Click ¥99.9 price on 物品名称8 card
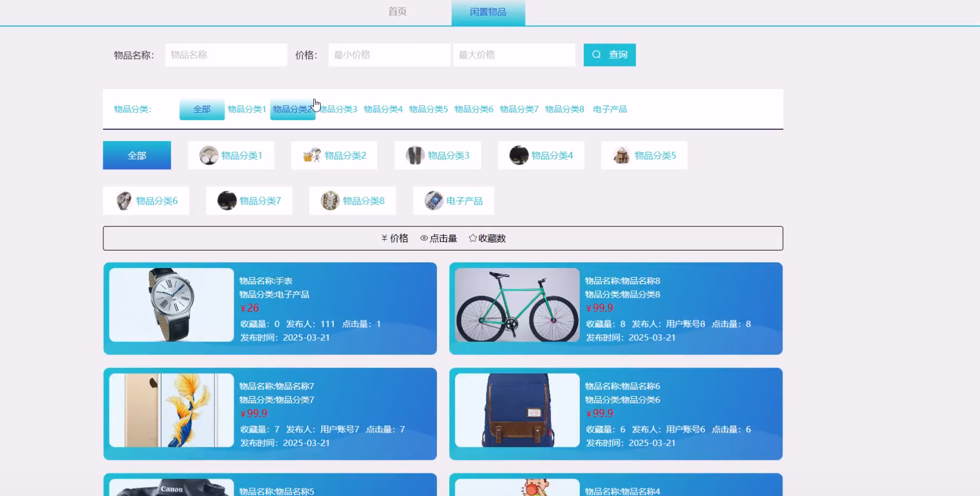980x496 pixels. [x=600, y=308]
